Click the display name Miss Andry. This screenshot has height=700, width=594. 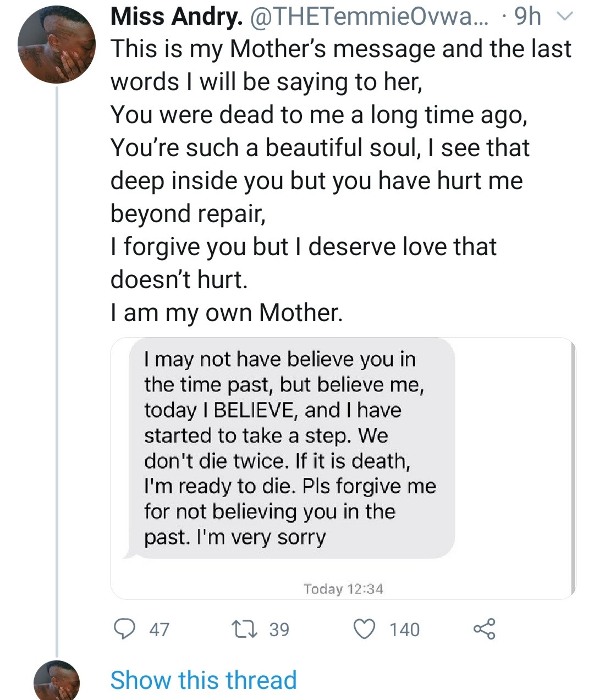tap(176, 17)
